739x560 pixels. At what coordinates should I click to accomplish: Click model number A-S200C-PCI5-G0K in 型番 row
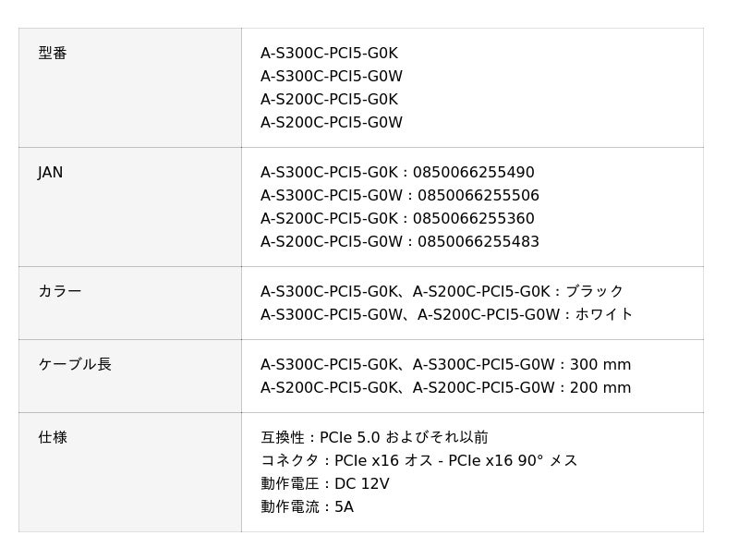point(329,100)
